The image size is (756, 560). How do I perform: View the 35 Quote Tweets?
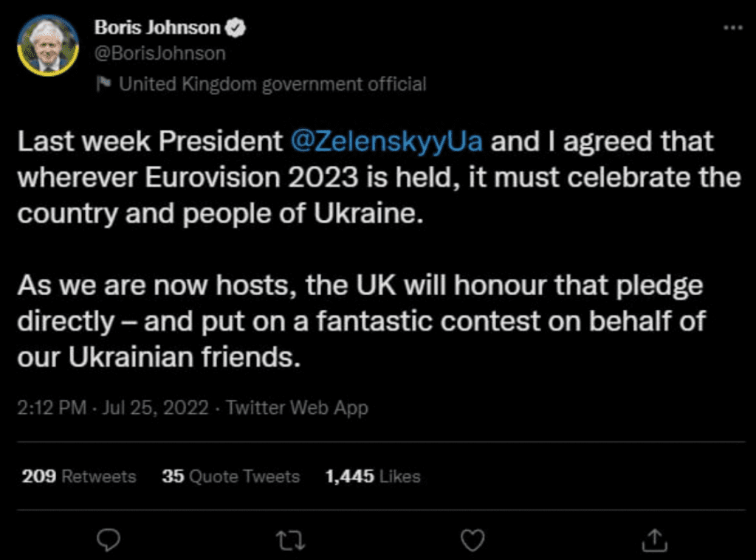231,476
